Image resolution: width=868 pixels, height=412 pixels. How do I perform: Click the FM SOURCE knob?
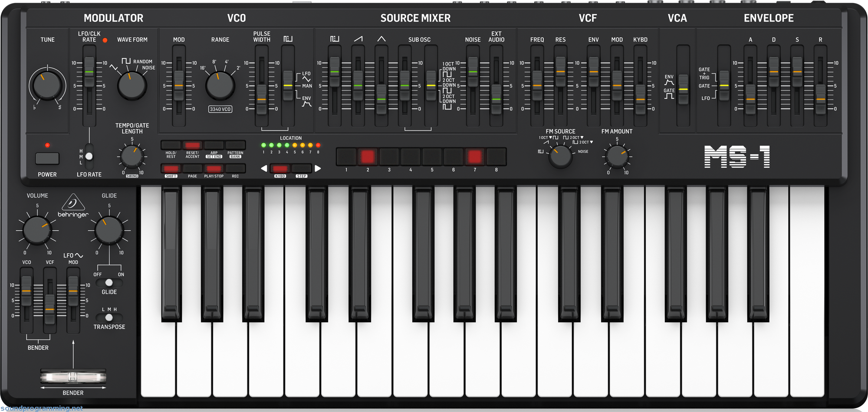[560, 157]
